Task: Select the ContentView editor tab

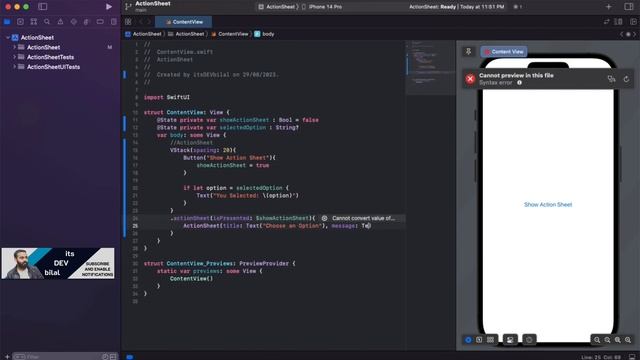Action: [184, 22]
